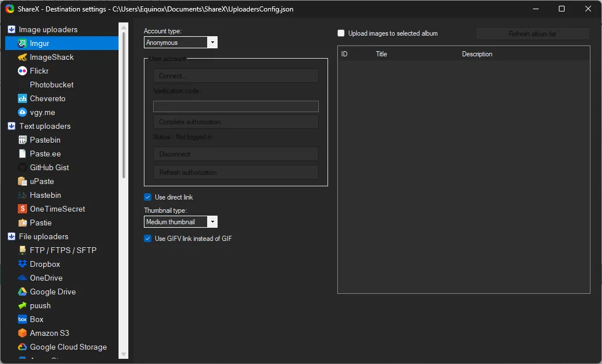Viewport: 602px width, 364px height.
Task: Click the OneTimeSecret icon
Action: coord(22,209)
